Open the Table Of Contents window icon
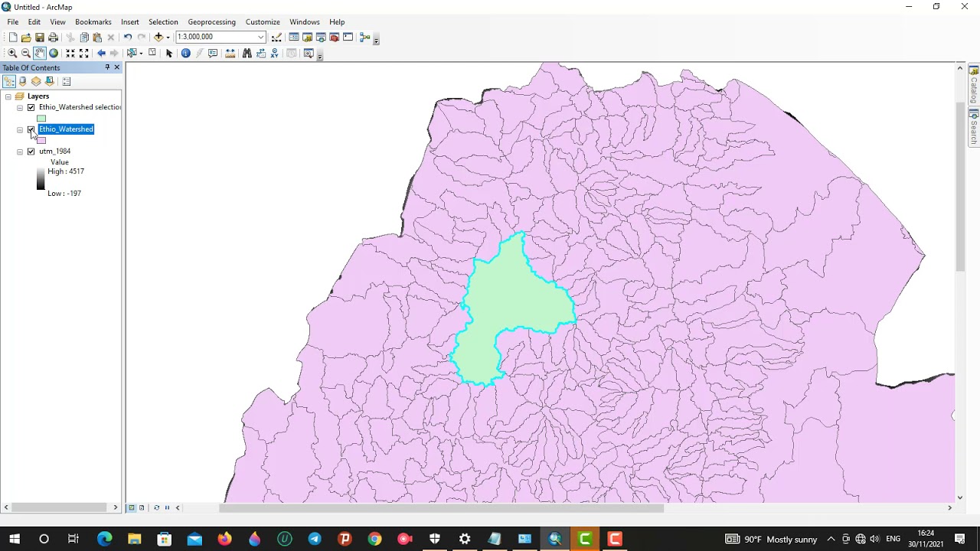 294,37
